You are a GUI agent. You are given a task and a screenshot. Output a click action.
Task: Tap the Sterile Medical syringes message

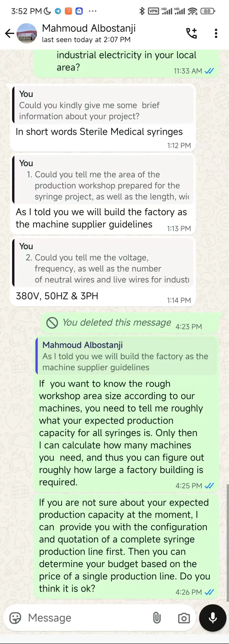(x=99, y=132)
